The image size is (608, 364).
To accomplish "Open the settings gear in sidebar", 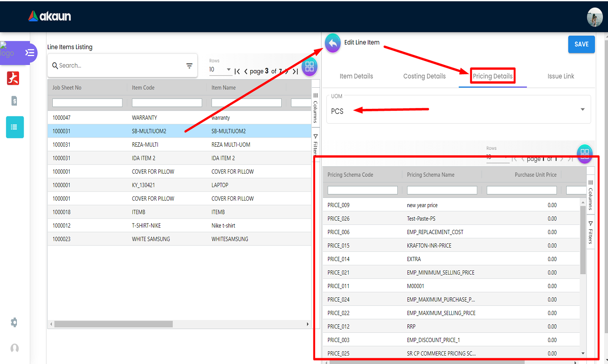I will [x=14, y=323].
